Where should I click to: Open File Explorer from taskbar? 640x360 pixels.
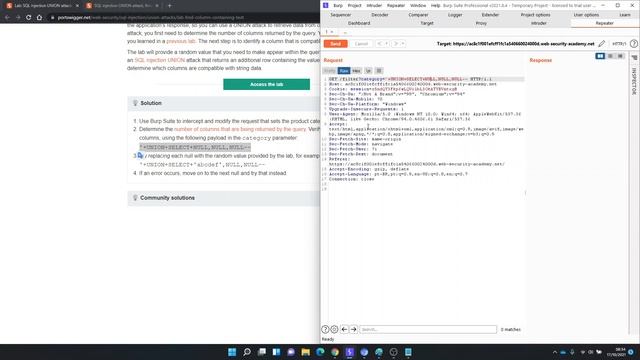click(x=305, y=352)
